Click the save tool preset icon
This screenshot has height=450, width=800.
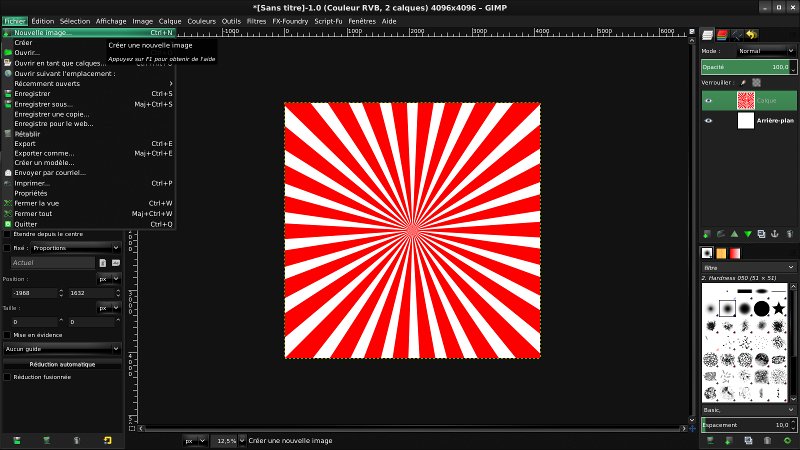[x=17, y=440]
